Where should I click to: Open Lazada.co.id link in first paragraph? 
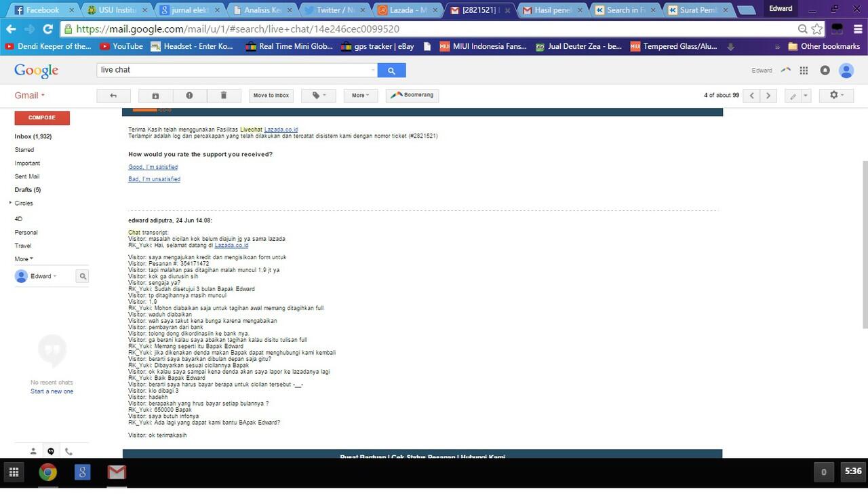tap(281, 130)
